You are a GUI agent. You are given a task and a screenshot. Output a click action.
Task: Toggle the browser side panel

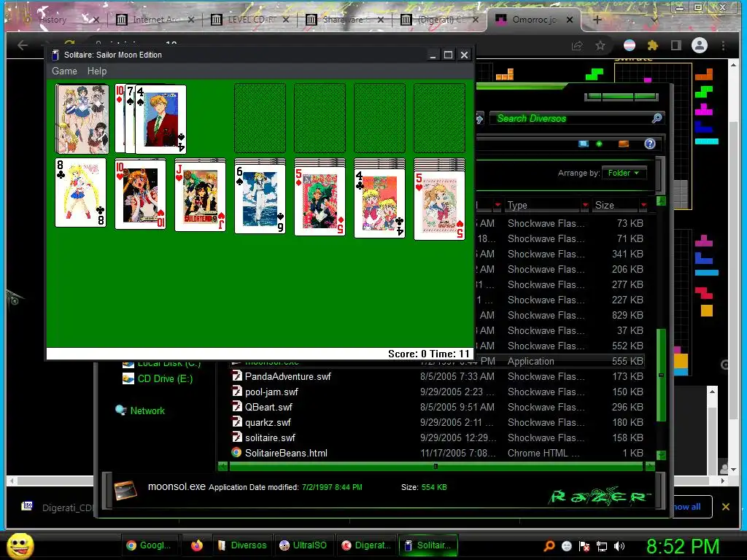point(676,46)
